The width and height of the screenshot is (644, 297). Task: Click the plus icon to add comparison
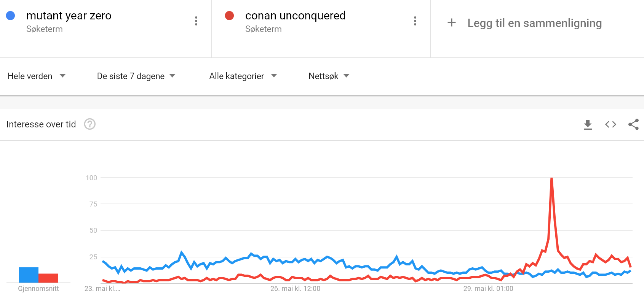(x=452, y=23)
